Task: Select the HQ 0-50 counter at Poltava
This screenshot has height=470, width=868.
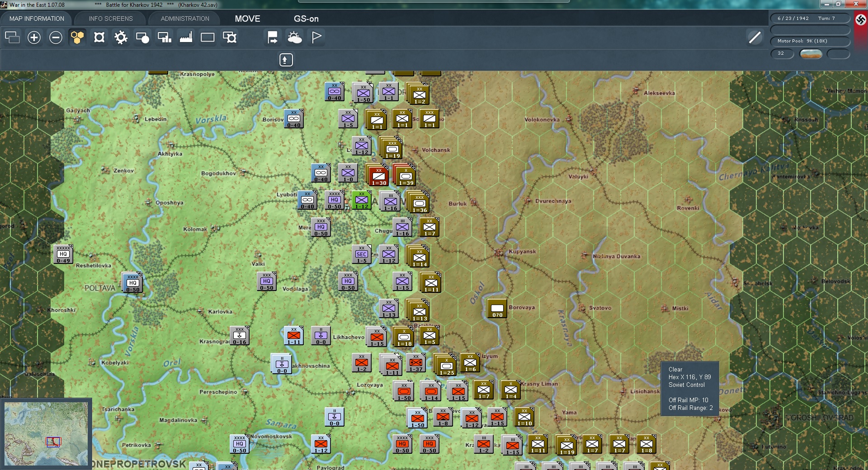Action: 132,283
